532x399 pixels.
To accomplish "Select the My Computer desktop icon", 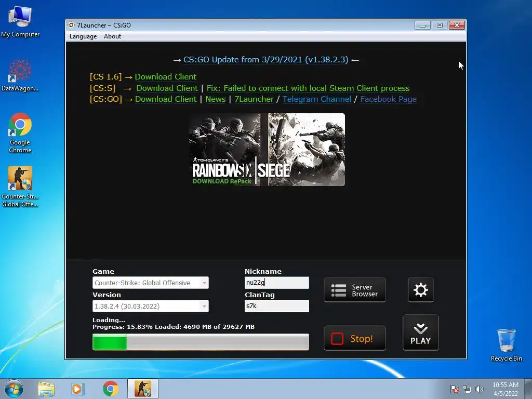I will tap(20, 22).
